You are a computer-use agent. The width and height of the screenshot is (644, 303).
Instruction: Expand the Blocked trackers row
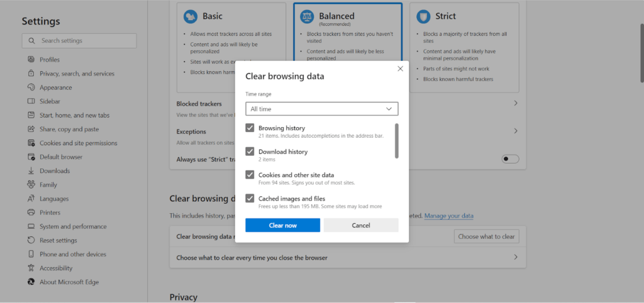515,103
